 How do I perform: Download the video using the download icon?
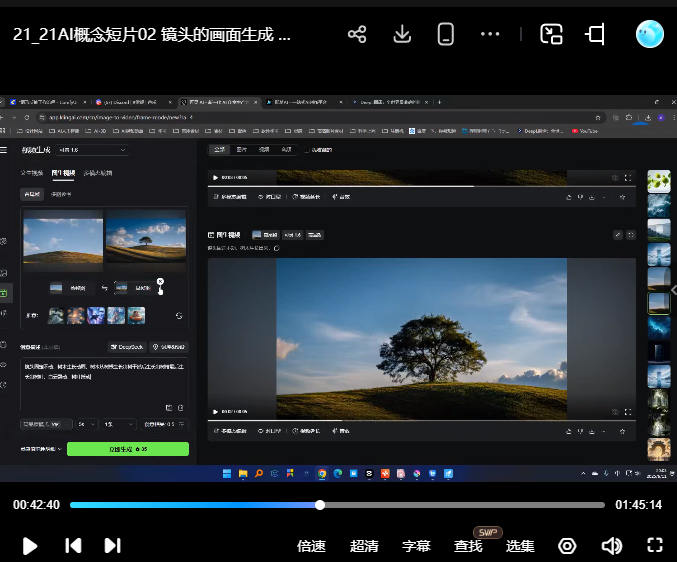(402, 35)
